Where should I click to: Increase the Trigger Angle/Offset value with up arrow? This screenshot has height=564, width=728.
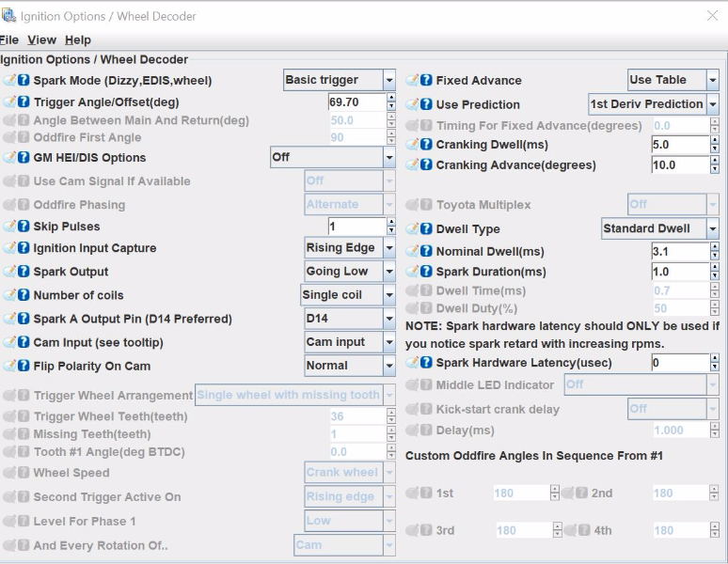tap(390, 98)
